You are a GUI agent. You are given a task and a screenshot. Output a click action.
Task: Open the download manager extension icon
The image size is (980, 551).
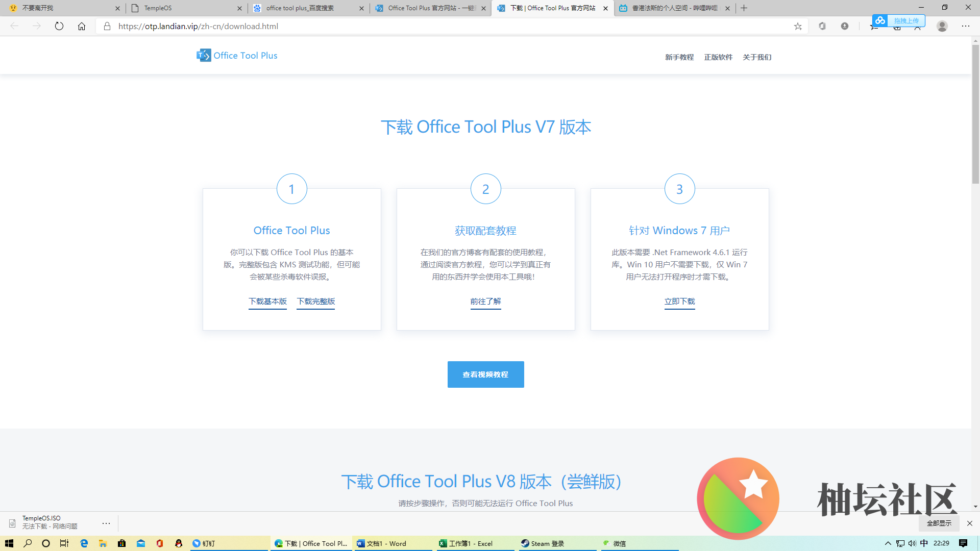click(x=845, y=26)
